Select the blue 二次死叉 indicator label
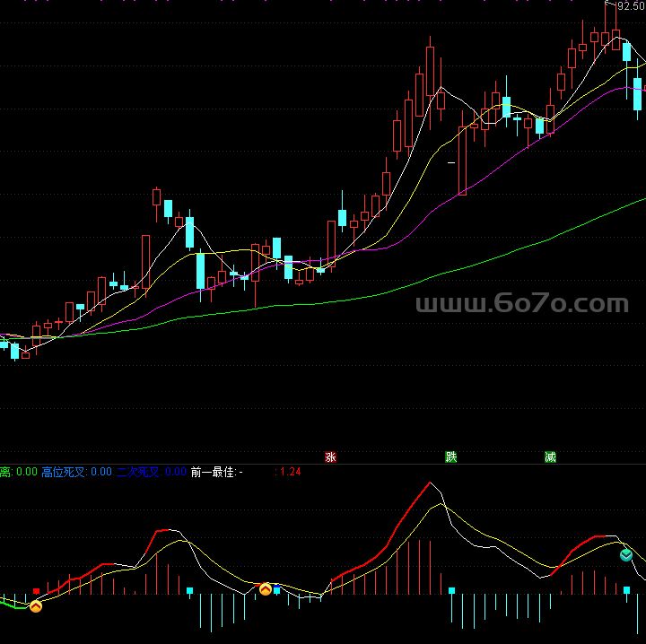This screenshot has height=644, width=646. (137, 472)
